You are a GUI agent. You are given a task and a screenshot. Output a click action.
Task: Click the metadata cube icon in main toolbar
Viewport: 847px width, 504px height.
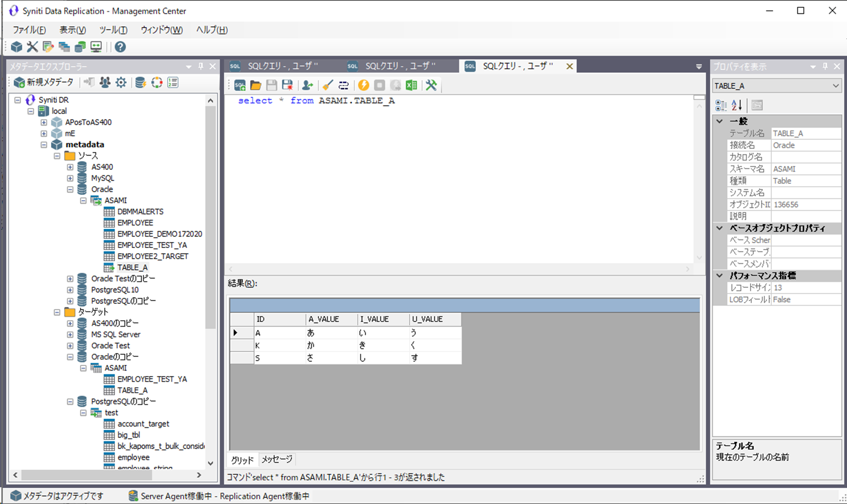click(x=17, y=47)
